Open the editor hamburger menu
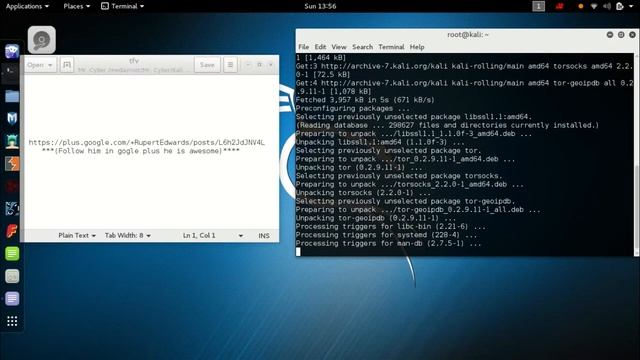 (x=230, y=65)
